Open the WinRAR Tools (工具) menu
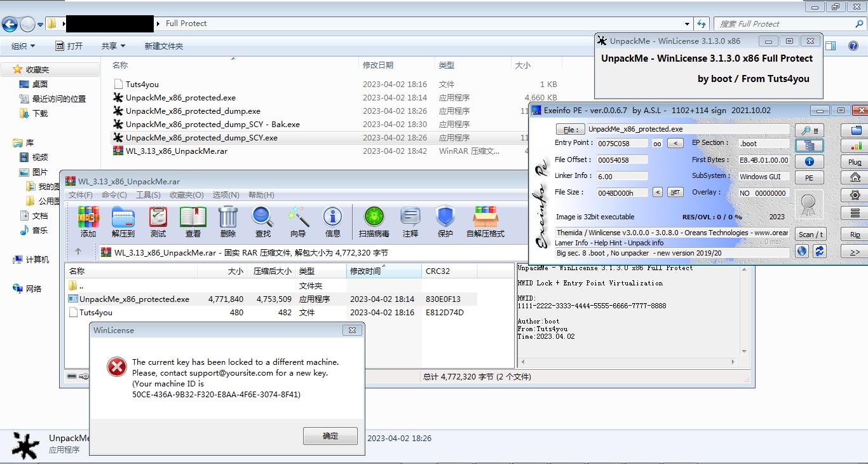 coord(148,194)
